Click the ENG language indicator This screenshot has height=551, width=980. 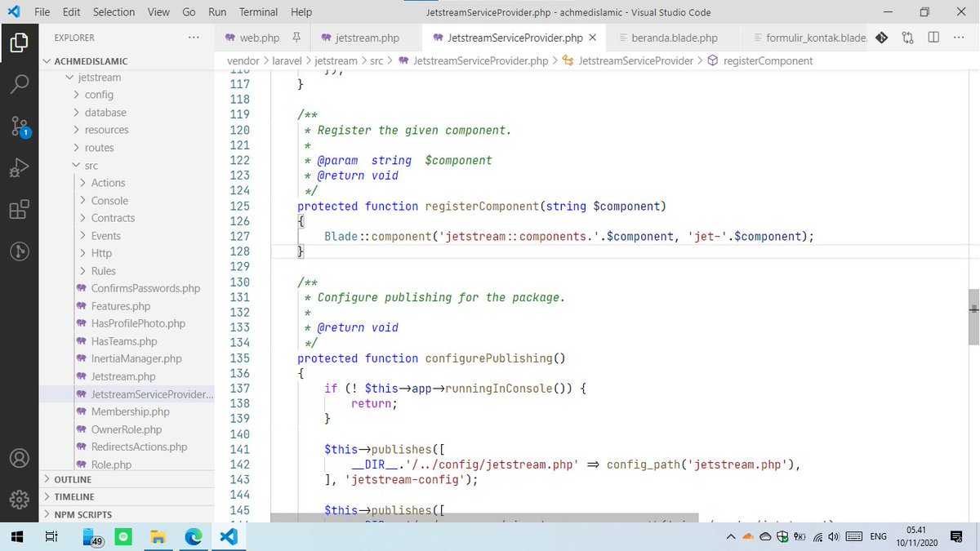[878, 536]
